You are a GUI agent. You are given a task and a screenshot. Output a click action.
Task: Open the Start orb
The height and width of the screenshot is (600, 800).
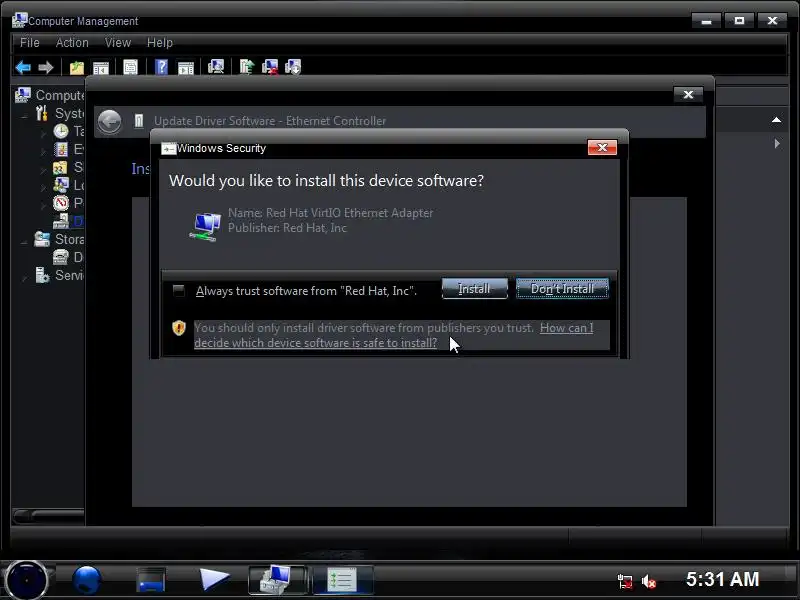26,581
